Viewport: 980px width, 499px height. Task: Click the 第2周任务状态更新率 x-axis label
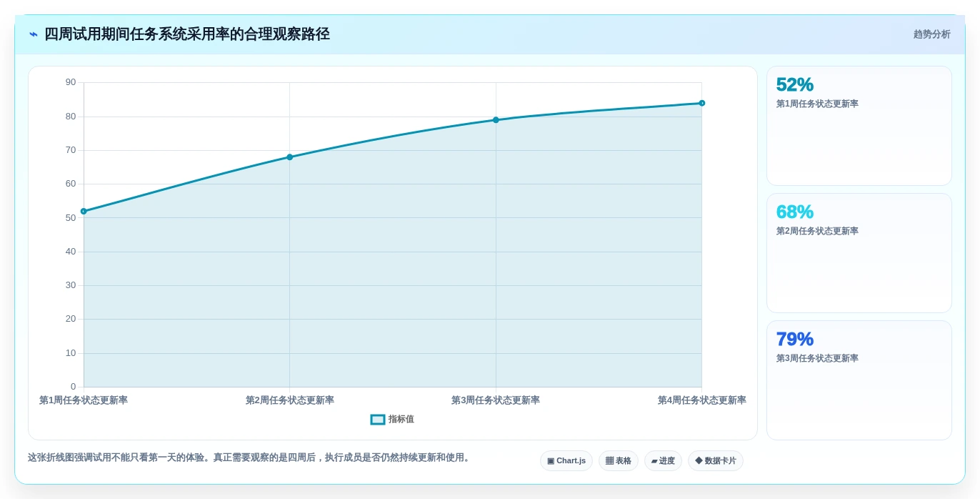click(x=290, y=400)
